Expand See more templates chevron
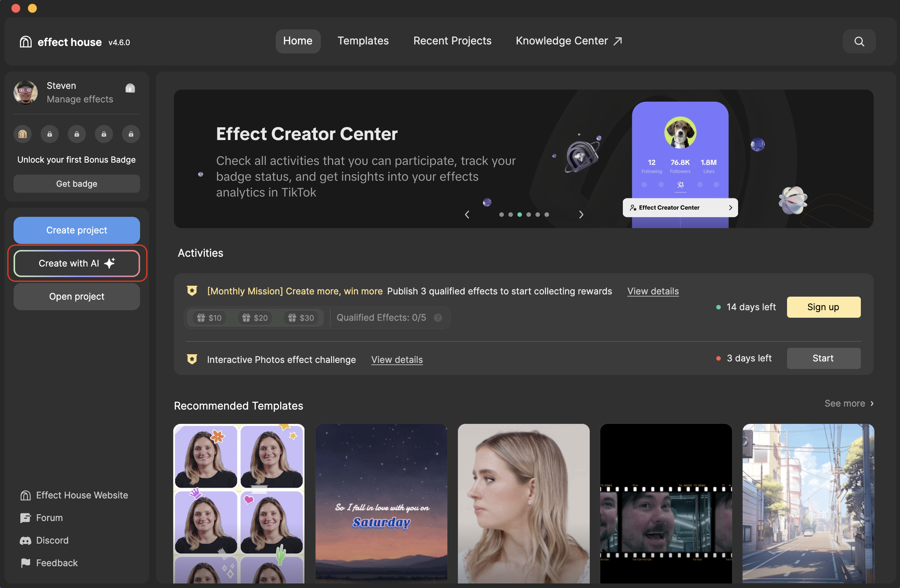Viewport: 900px width, 588px height. click(x=872, y=404)
